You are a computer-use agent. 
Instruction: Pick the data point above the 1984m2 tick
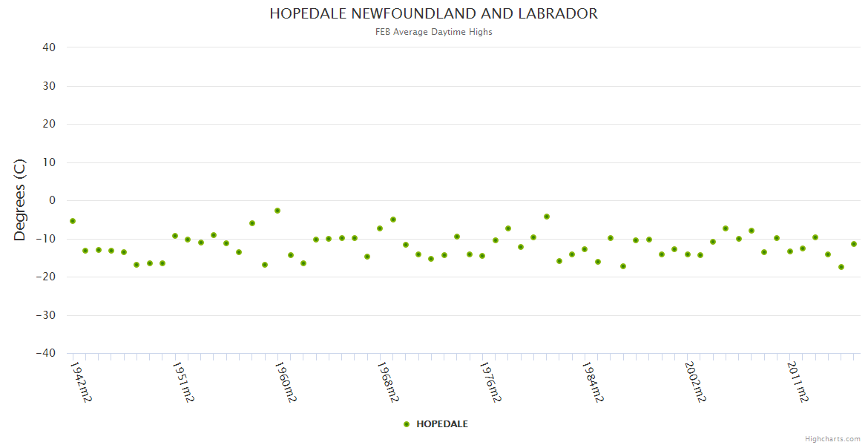point(585,249)
